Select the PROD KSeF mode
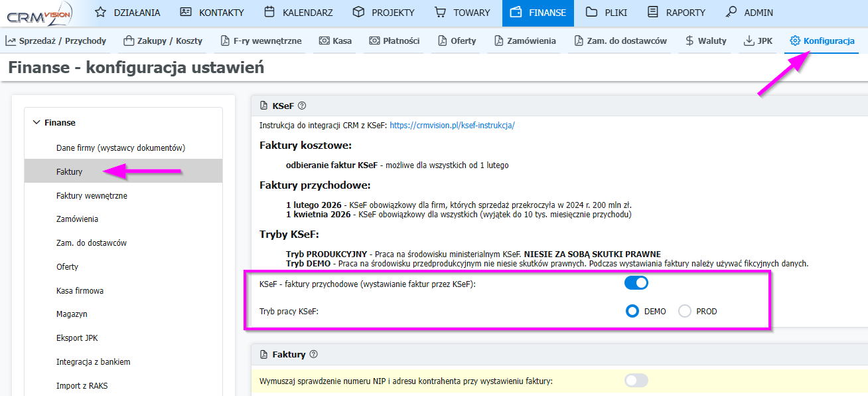 [x=685, y=311]
